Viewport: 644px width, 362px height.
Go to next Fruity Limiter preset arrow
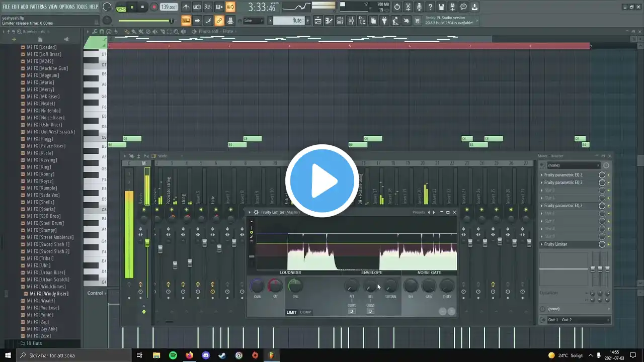point(435,212)
